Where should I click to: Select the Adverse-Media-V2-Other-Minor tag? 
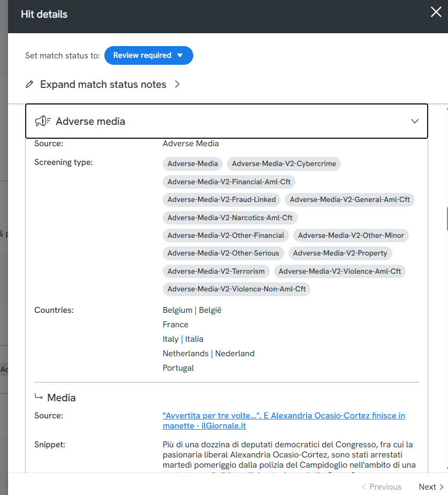click(x=351, y=235)
